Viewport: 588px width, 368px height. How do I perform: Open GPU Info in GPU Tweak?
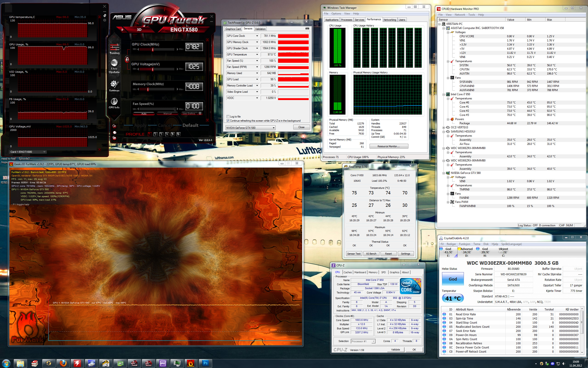pos(114,103)
